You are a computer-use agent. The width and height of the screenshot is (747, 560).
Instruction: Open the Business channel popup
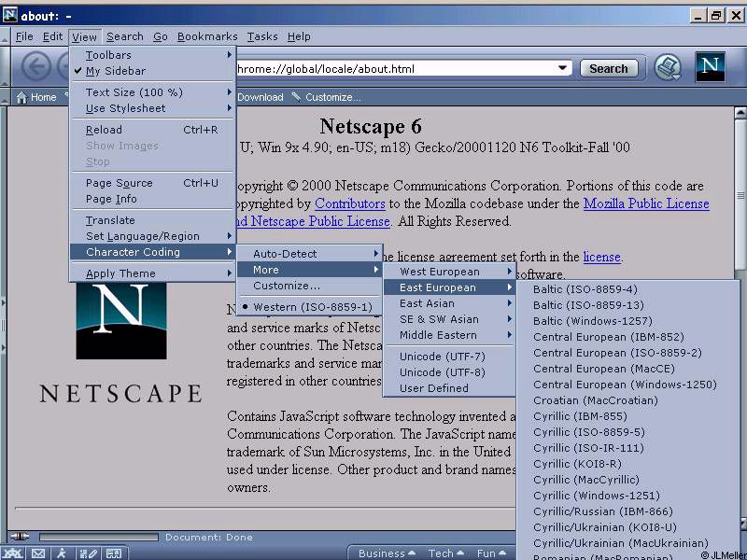click(x=387, y=553)
